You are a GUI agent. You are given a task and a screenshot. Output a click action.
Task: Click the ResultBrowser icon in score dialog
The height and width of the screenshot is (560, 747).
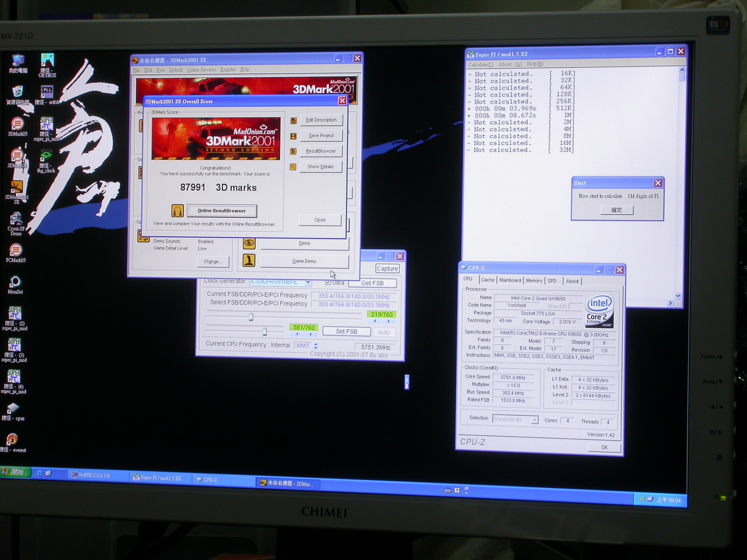(x=294, y=151)
